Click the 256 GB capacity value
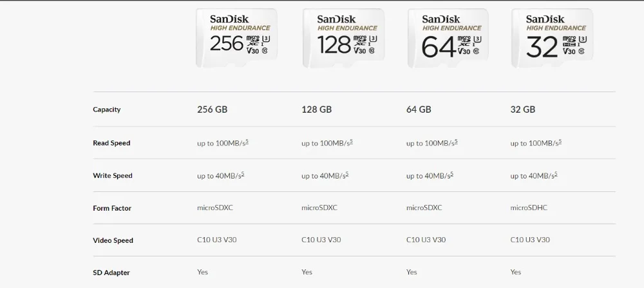This screenshot has width=644, height=288. 212,110
